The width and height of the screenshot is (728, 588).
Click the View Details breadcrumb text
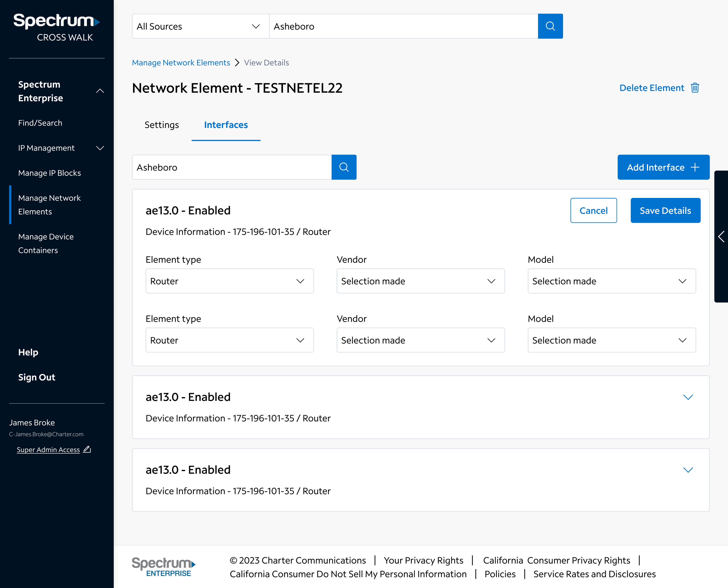pyautogui.click(x=267, y=63)
